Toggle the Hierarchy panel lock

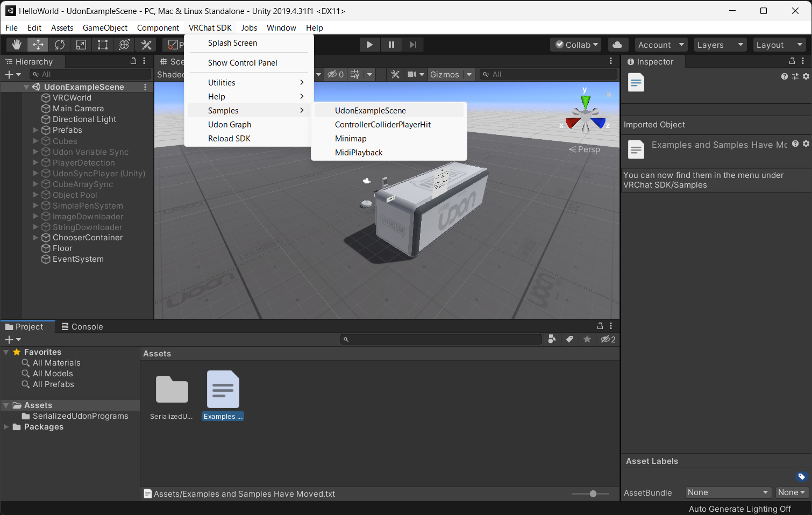click(133, 61)
